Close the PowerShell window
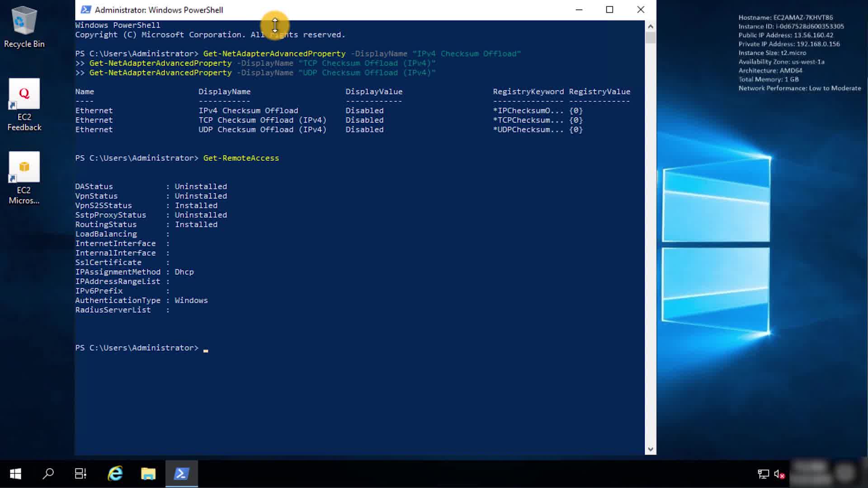This screenshot has width=868, height=488. [x=641, y=10]
